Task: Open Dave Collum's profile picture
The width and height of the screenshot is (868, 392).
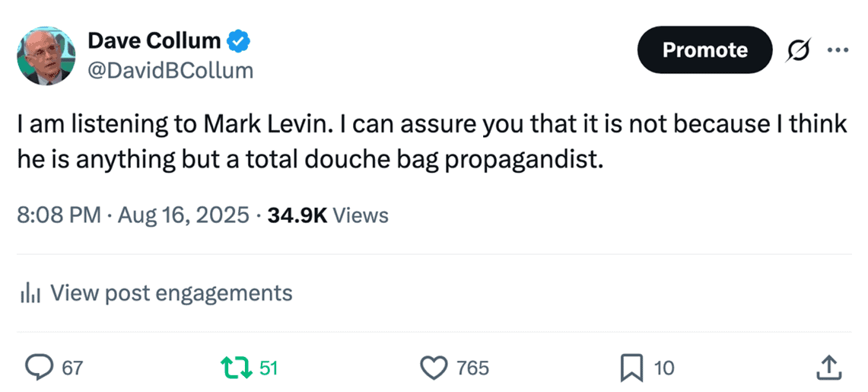Action: (x=46, y=55)
